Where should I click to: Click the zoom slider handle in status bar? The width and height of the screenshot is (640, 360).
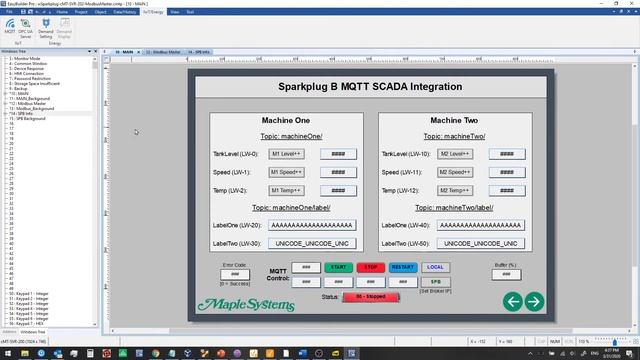[x=615, y=342]
